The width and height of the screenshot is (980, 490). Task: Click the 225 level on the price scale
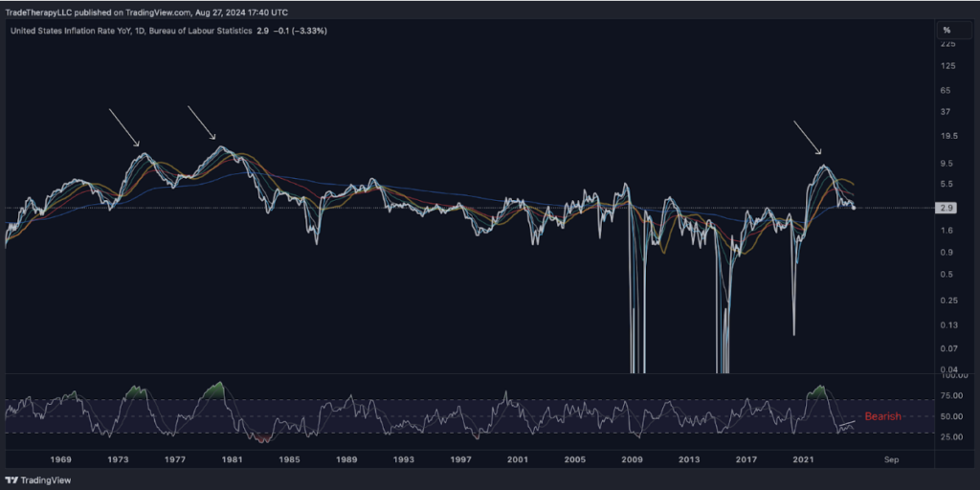(947, 44)
